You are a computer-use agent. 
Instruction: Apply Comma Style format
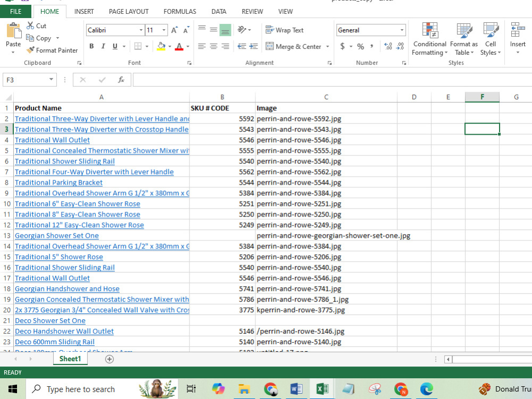coord(372,46)
